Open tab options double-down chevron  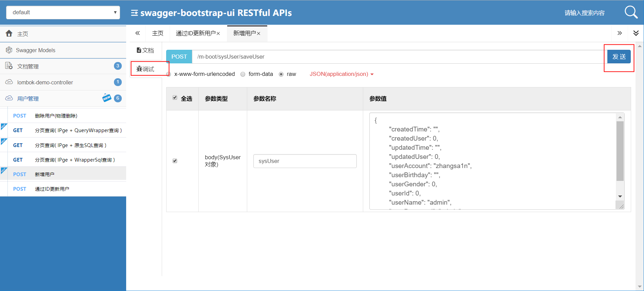[x=636, y=33]
